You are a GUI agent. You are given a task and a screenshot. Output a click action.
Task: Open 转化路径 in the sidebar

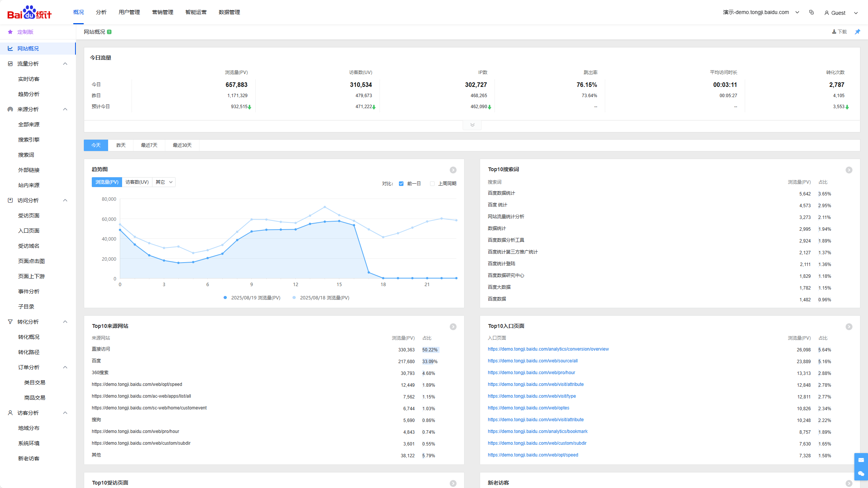[x=29, y=352]
